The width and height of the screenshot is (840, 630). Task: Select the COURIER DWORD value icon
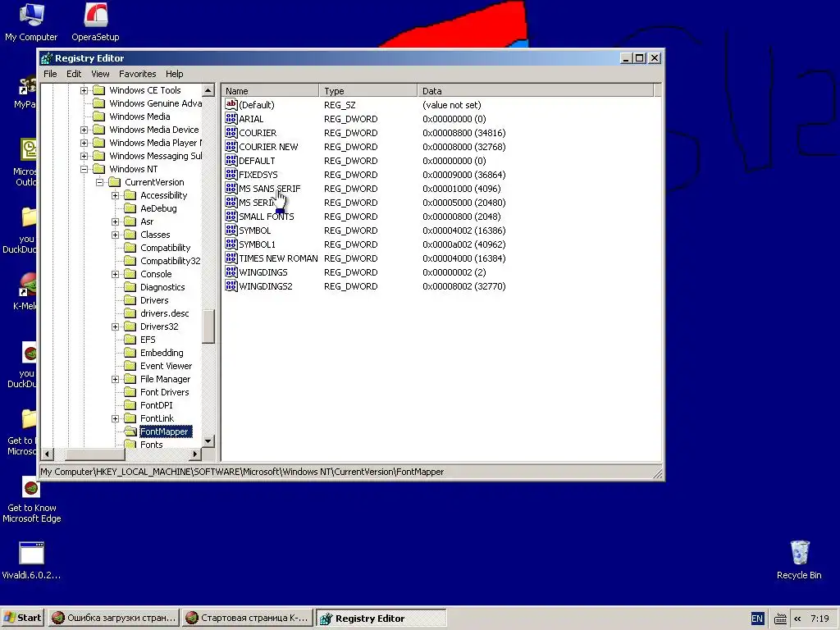coord(231,132)
